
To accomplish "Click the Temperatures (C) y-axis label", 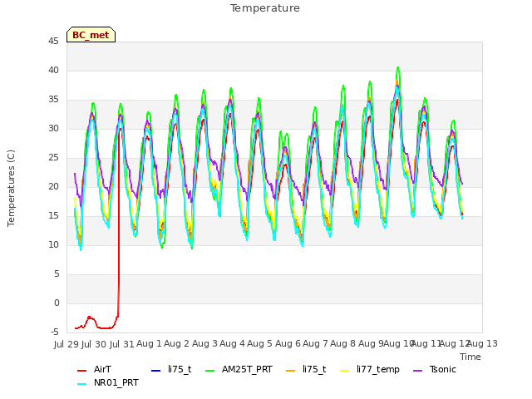I will [x=11, y=188].
